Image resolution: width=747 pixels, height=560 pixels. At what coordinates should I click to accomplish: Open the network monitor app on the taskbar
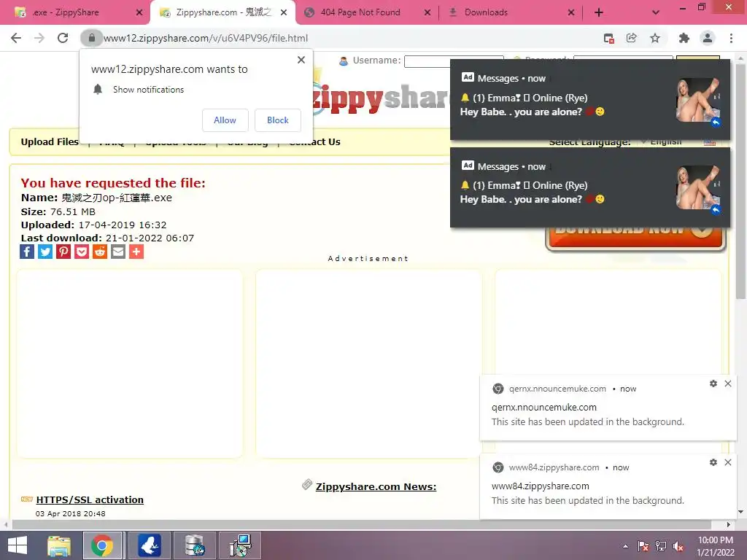pos(239,545)
